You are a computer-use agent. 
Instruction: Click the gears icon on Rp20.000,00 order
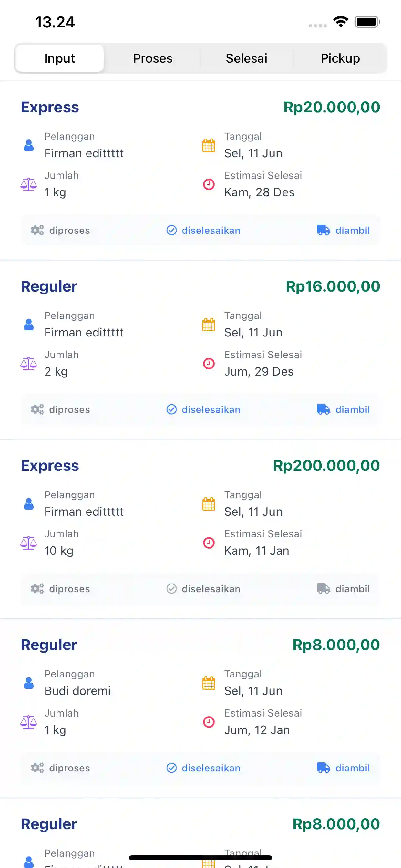[x=37, y=230]
